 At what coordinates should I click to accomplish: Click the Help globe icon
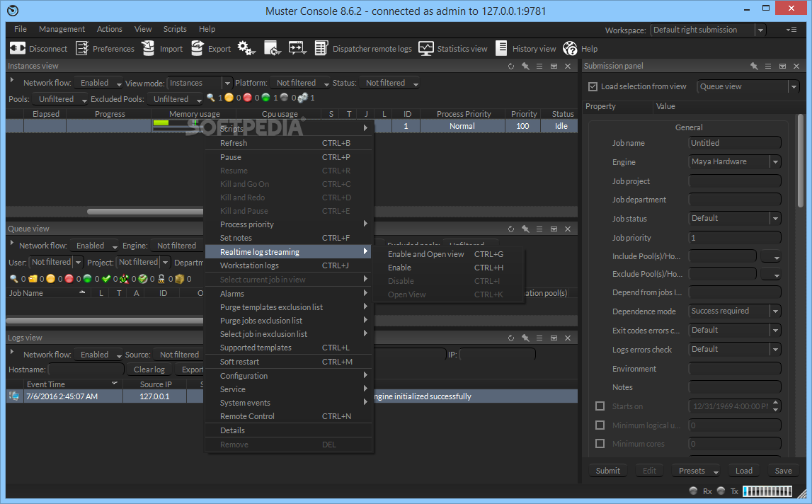tap(570, 48)
